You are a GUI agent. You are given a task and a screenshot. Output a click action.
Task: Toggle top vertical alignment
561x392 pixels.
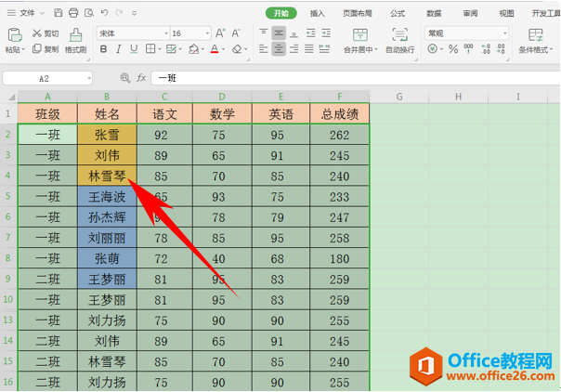tap(264, 33)
